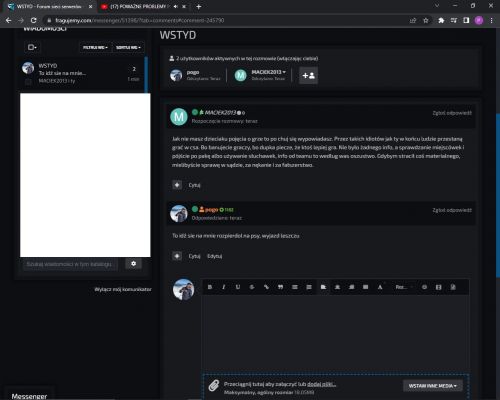Insert a quote block with the quotation icon
500x400 pixels.
(280, 287)
